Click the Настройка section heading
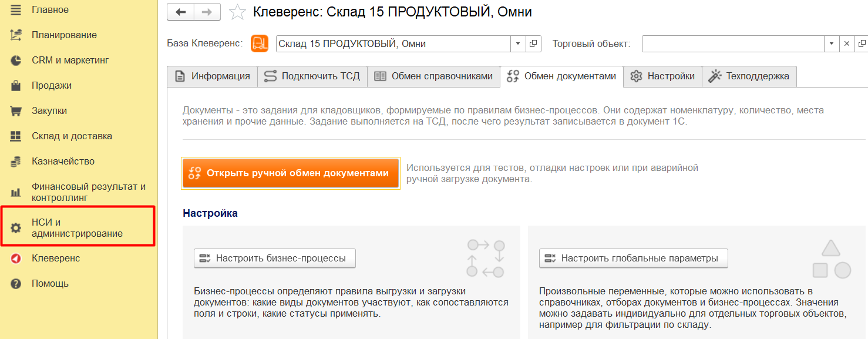Image resolution: width=868 pixels, height=339 pixels. click(x=210, y=213)
